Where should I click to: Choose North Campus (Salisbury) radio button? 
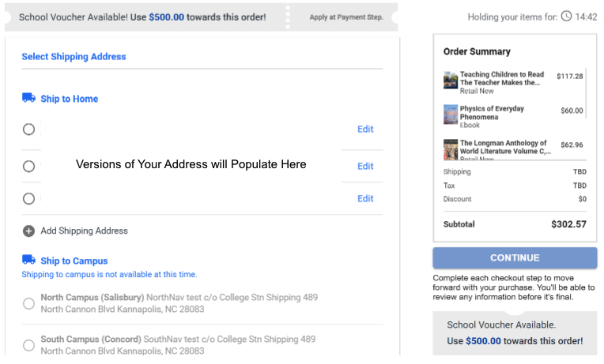(x=28, y=303)
